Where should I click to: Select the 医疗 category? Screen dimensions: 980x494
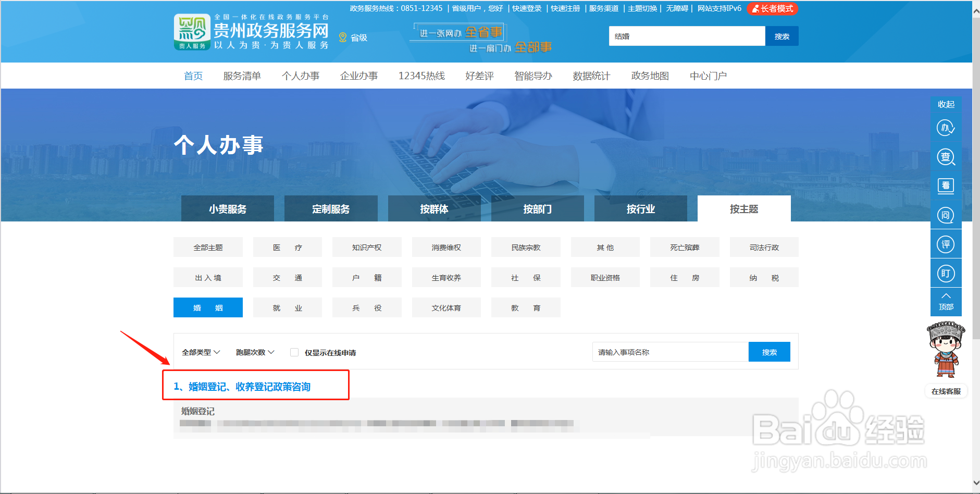[x=288, y=247]
